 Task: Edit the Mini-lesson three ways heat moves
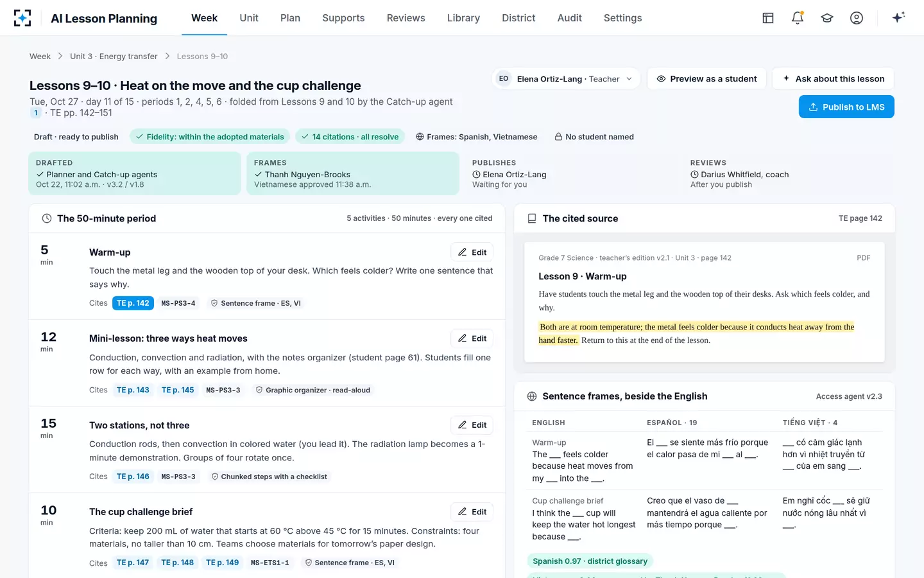[x=472, y=338]
